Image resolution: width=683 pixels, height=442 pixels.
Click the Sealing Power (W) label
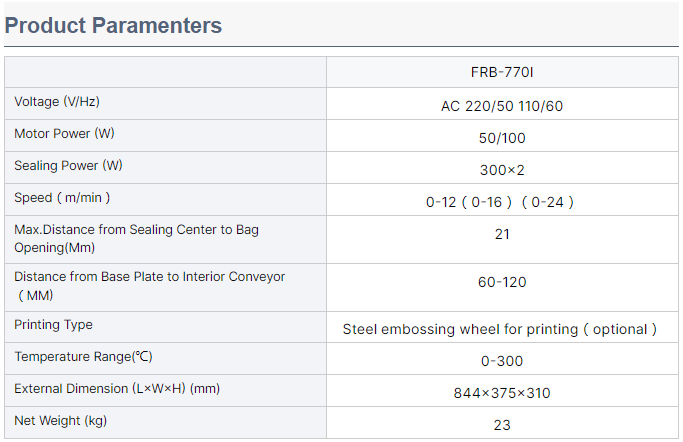(68, 166)
